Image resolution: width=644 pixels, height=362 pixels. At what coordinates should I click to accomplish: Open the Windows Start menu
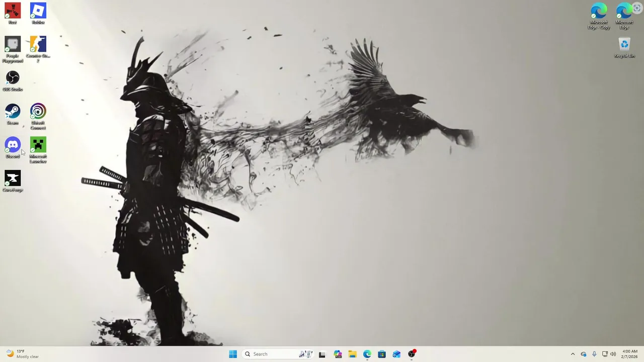(x=233, y=354)
